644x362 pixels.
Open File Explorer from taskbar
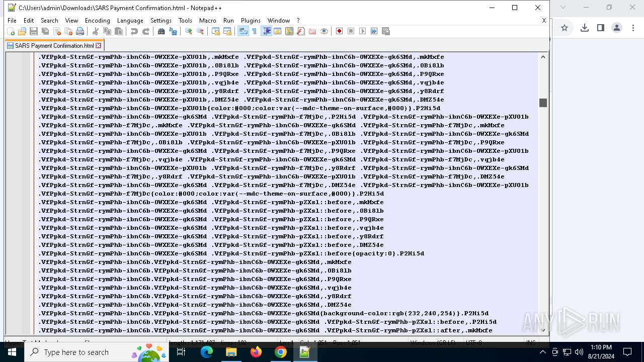tap(231, 352)
